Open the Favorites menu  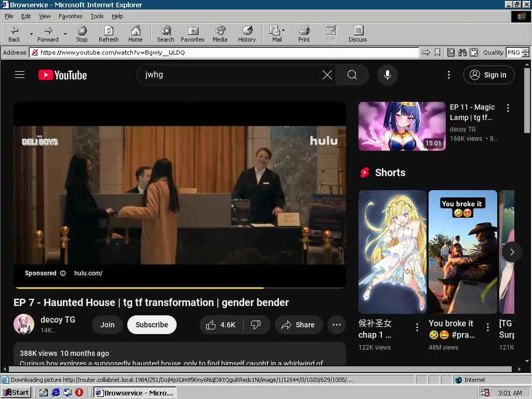coord(70,16)
